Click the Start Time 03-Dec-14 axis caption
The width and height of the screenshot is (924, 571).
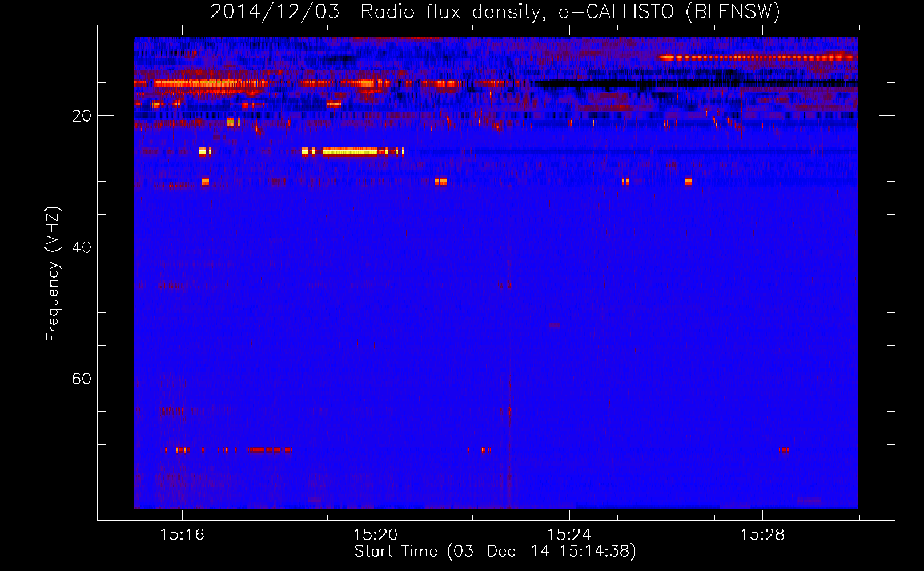point(495,552)
